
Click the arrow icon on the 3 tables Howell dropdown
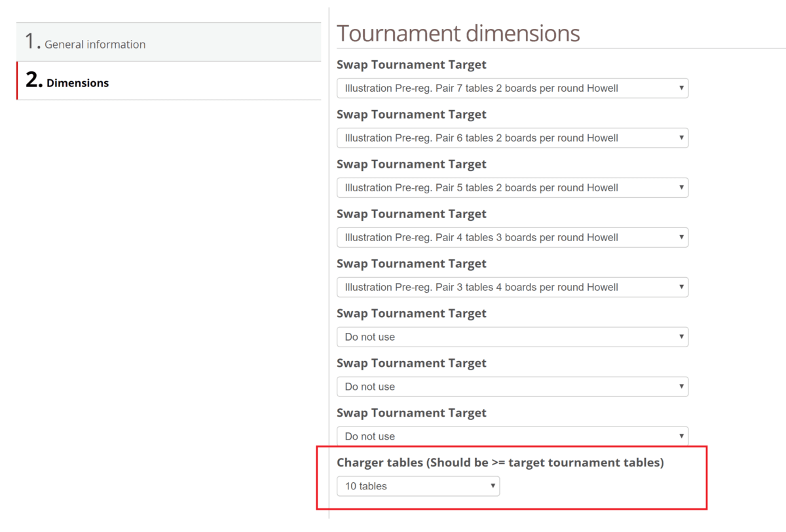tap(681, 287)
